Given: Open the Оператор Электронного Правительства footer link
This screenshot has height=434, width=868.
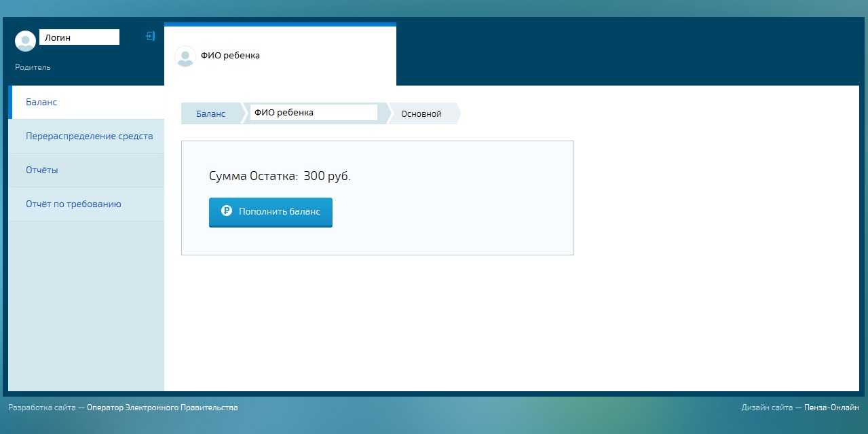Looking at the screenshot, I should [x=162, y=408].
